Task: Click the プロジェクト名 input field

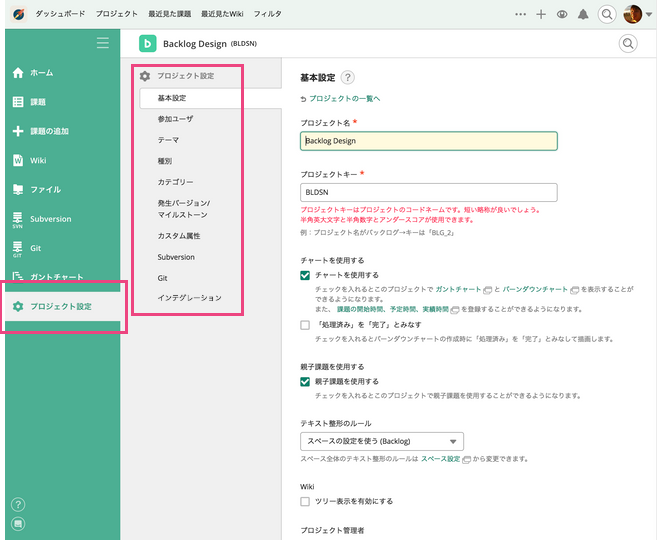Action: click(x=429, y=141)
